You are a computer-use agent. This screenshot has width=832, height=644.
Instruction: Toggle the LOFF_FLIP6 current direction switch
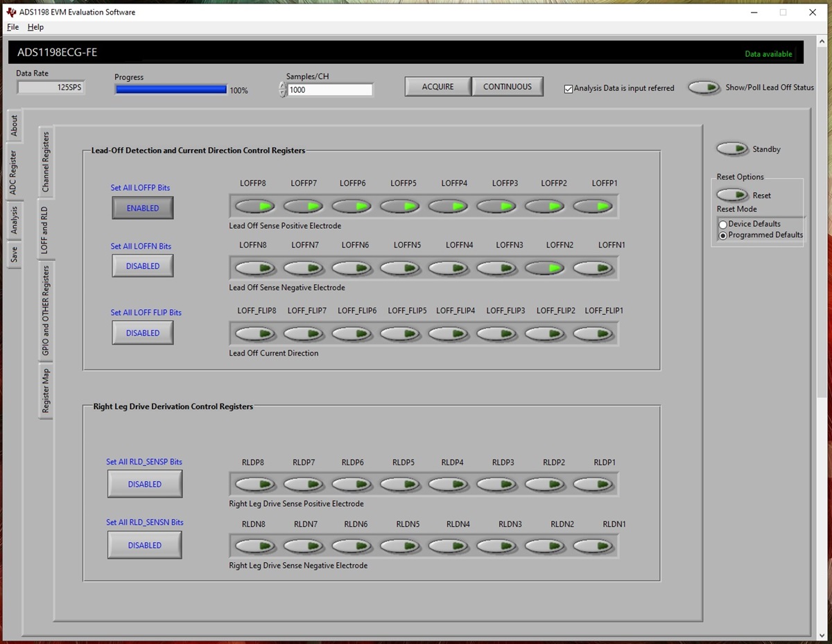[352, 333]
